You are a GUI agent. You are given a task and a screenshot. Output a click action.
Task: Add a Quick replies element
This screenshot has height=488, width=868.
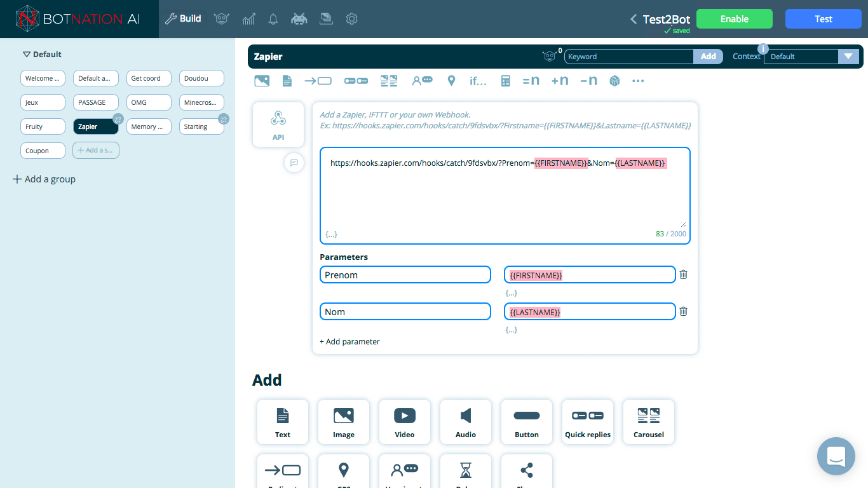point(587,421)
